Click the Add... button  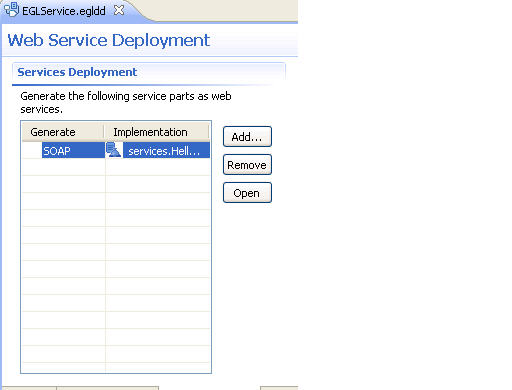(x=247, y=137)
